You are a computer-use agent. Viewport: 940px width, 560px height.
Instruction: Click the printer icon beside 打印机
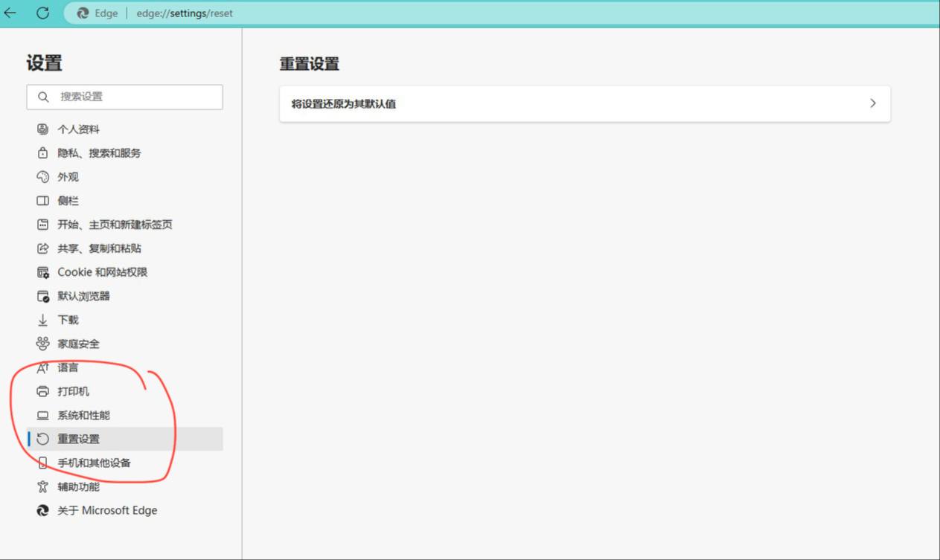[x=42, y=391]
